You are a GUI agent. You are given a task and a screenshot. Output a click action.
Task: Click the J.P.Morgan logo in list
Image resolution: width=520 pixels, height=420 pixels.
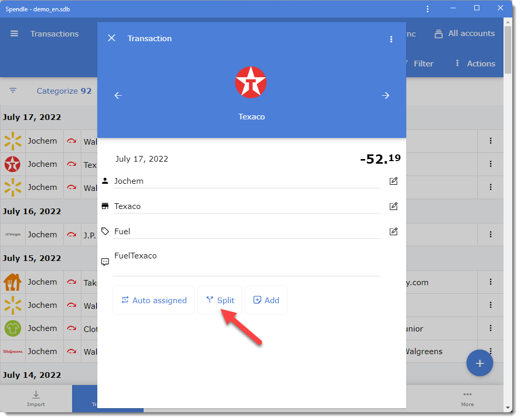point(12,234)
